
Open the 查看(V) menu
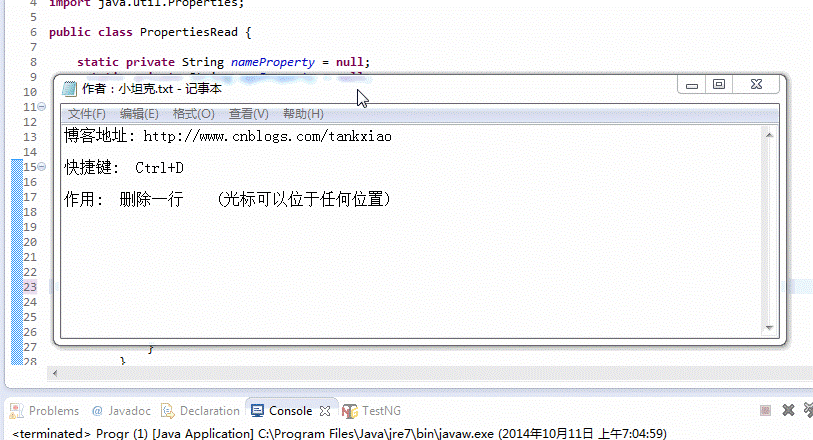click(x=249, y=114)
